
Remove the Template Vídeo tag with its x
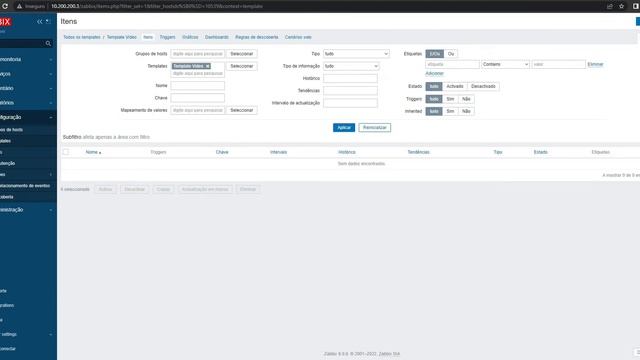(207, 66)
